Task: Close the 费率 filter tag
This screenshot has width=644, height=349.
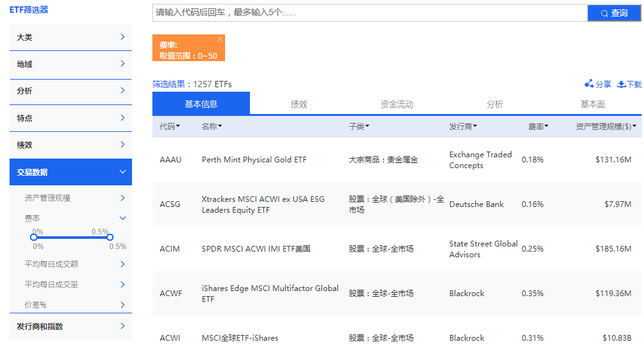Action: coord(220,39)
